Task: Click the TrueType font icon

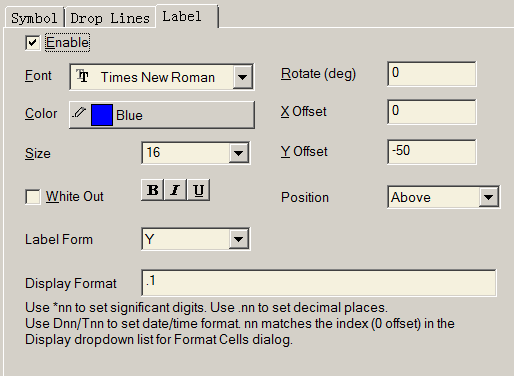Action: (x=82, y=76)
